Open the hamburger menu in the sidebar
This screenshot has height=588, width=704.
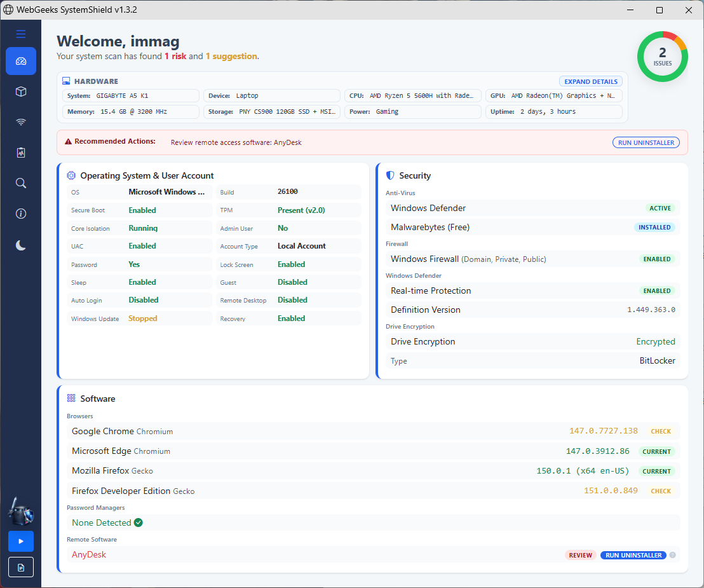(x=21, y=34)
